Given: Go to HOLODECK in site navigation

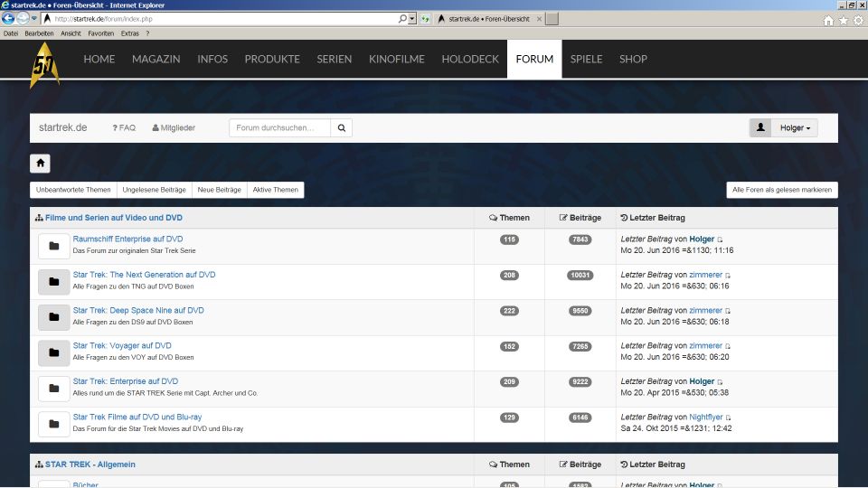Looking at the screenshot, I should tap(470, 60).
